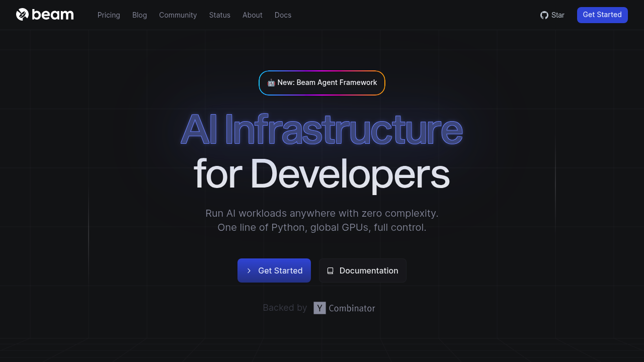
Task: Click the Y Combinator logo
Action: (345, 308)
